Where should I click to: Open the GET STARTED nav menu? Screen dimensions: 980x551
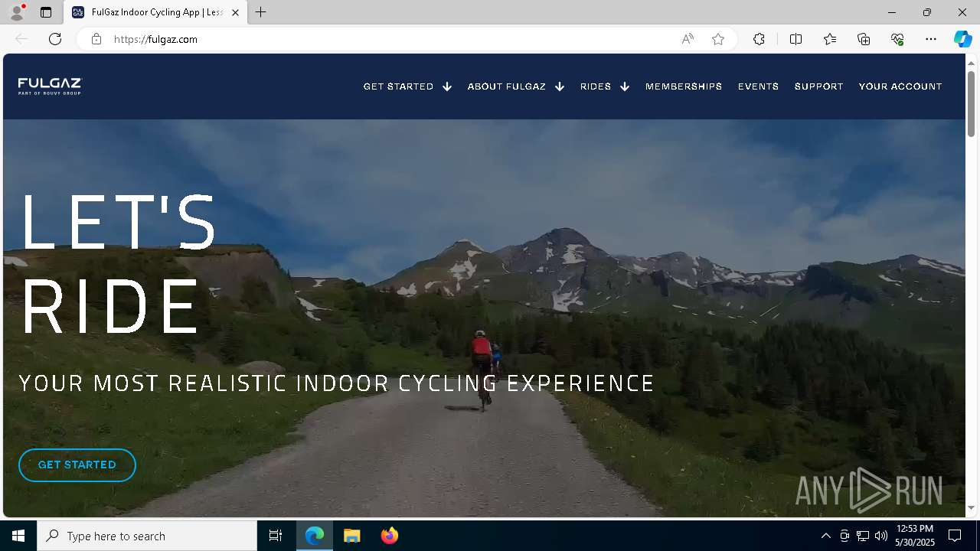pos(398,86)
